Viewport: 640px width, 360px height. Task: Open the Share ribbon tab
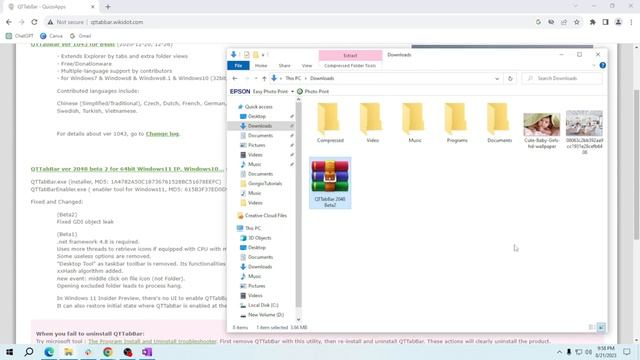(x=284, y=65)
